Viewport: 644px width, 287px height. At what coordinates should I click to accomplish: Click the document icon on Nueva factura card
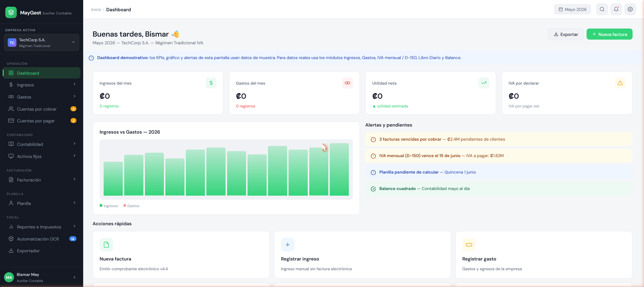(x=106, y=245)
